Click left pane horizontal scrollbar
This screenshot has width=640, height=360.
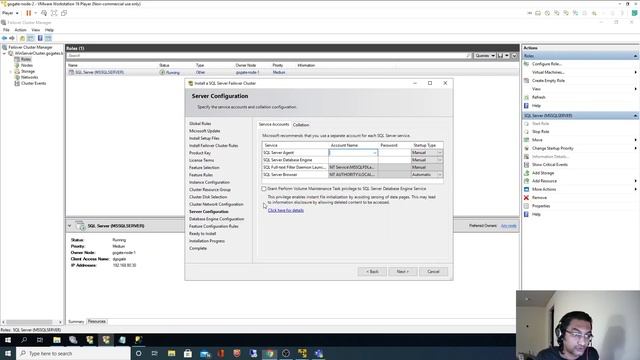[x=29, y=322]
